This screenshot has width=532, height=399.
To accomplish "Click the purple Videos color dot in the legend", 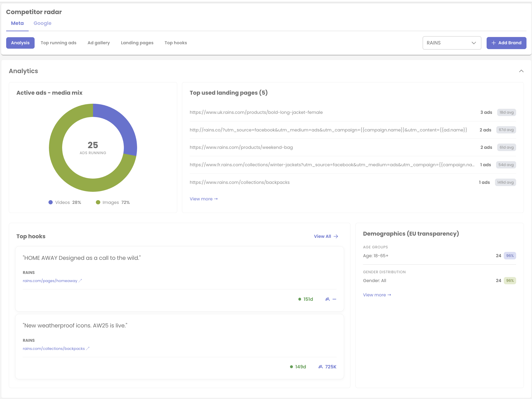I will pyautogui.click(x=50, y=202).
